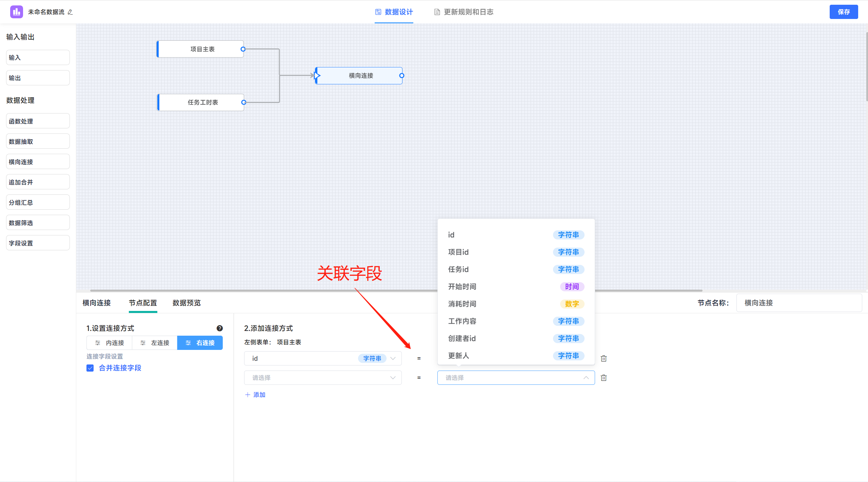Click the 添加 link to add condition
868x482 pixels.
click(255, 395)
